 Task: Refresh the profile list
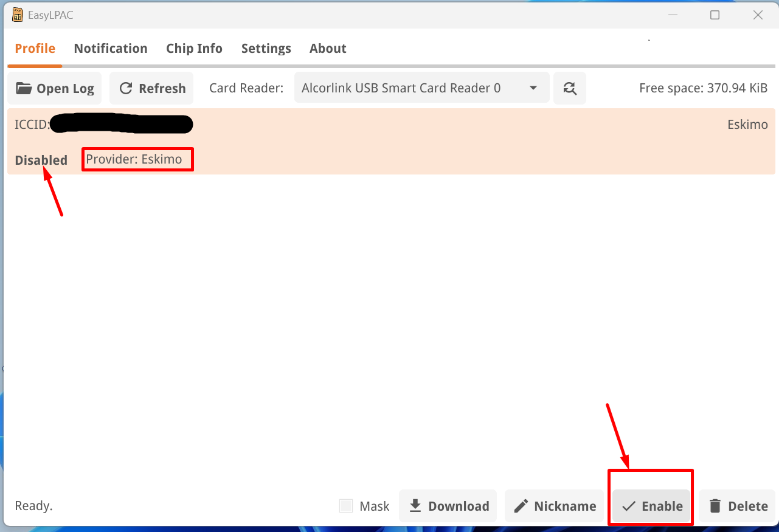tap(151, 89)
